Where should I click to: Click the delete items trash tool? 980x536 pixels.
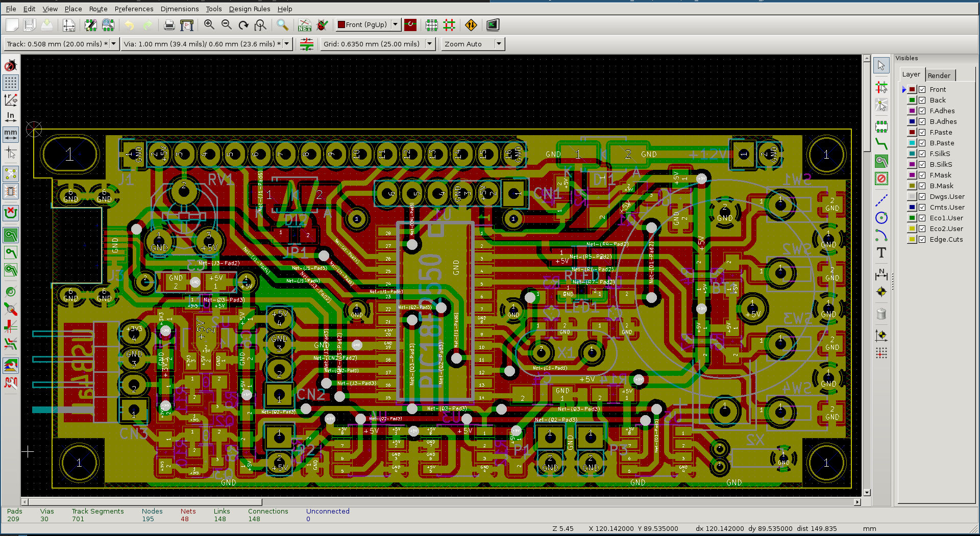[x=881, y=314]
